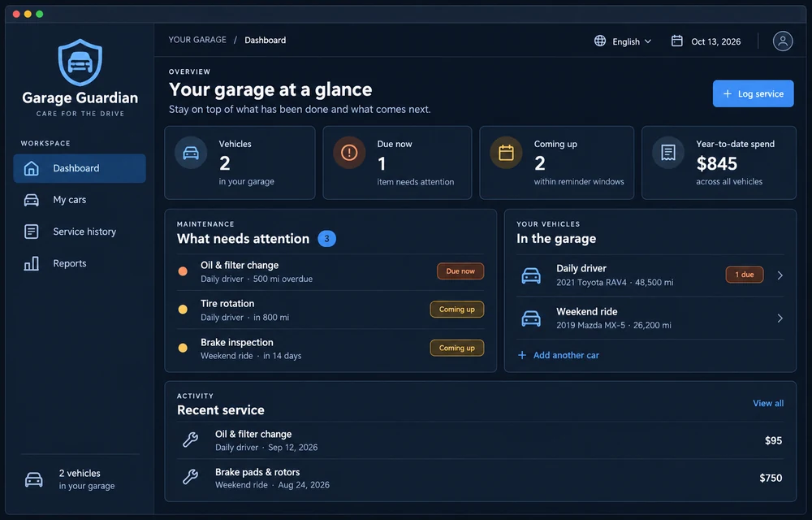Click the Garage Guardian shield logo
812x520 pixels.
[80, 63]
